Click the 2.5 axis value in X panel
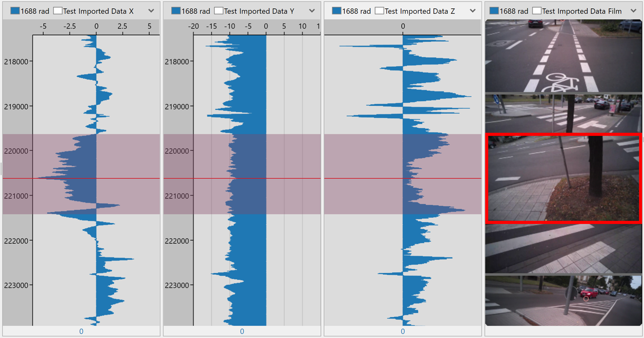This screenshot has width=644, height=338. (x=122, y=26)
